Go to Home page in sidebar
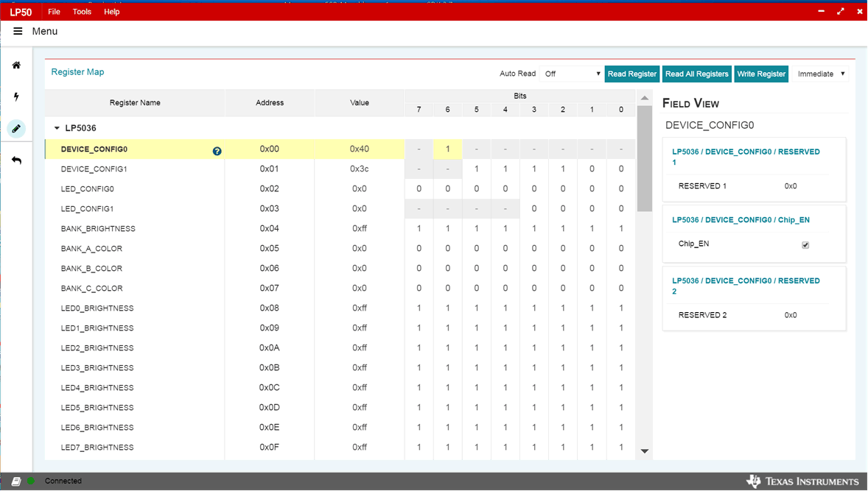The height and width of the screenshot is (491, 868). point(16,66)
